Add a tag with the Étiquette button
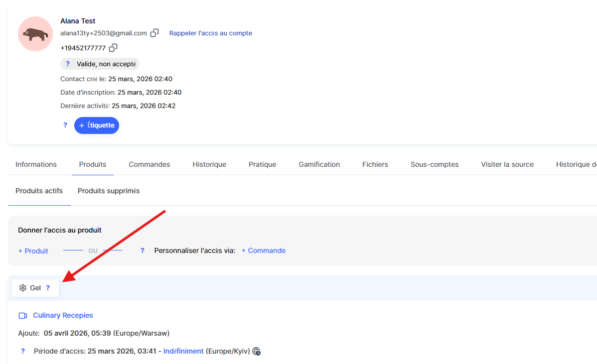 tap(97, 125)
